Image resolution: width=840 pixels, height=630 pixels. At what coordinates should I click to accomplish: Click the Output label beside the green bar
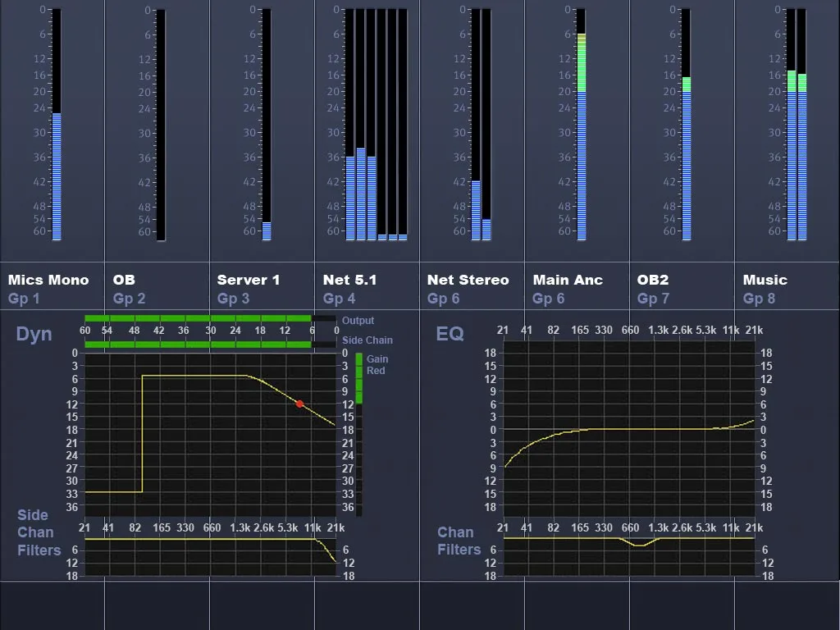(x=358, y=321)
